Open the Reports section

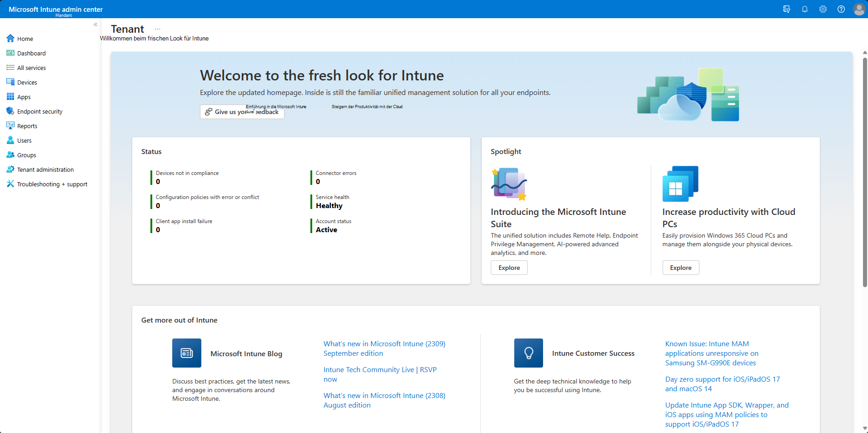point(27,126)
